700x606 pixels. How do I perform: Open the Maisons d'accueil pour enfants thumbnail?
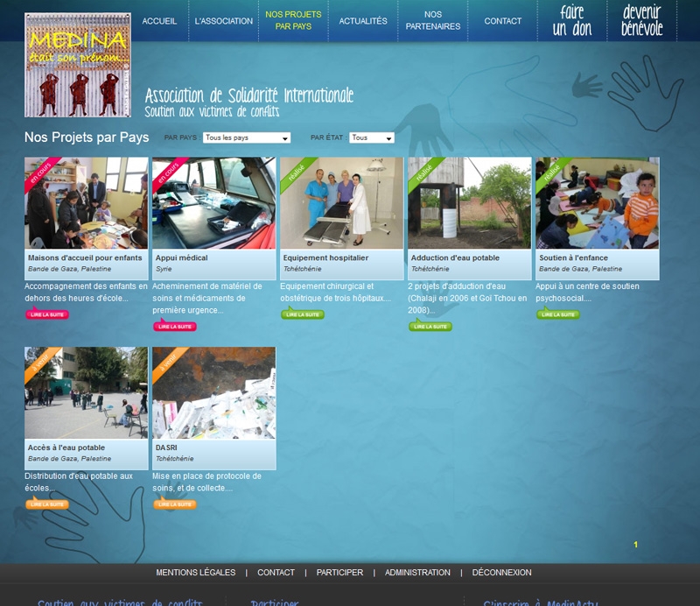[x=86, y=203]
